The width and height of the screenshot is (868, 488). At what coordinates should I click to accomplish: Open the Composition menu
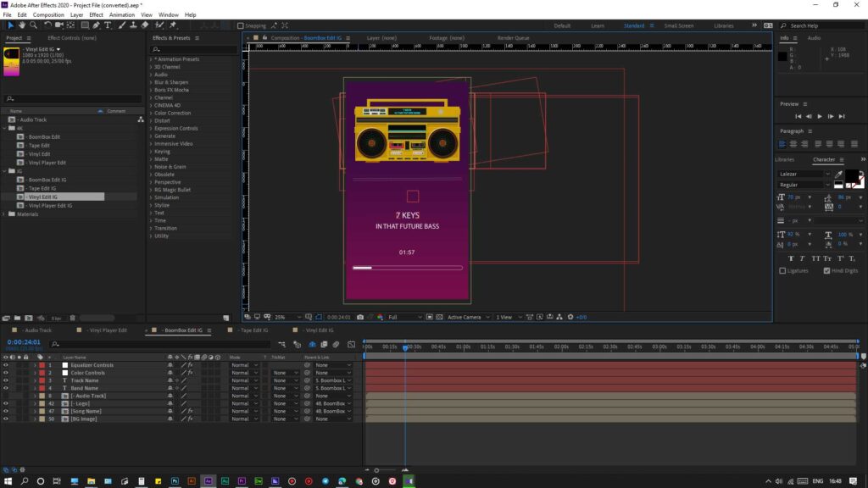pyautogui.click(x=47, y=14)
